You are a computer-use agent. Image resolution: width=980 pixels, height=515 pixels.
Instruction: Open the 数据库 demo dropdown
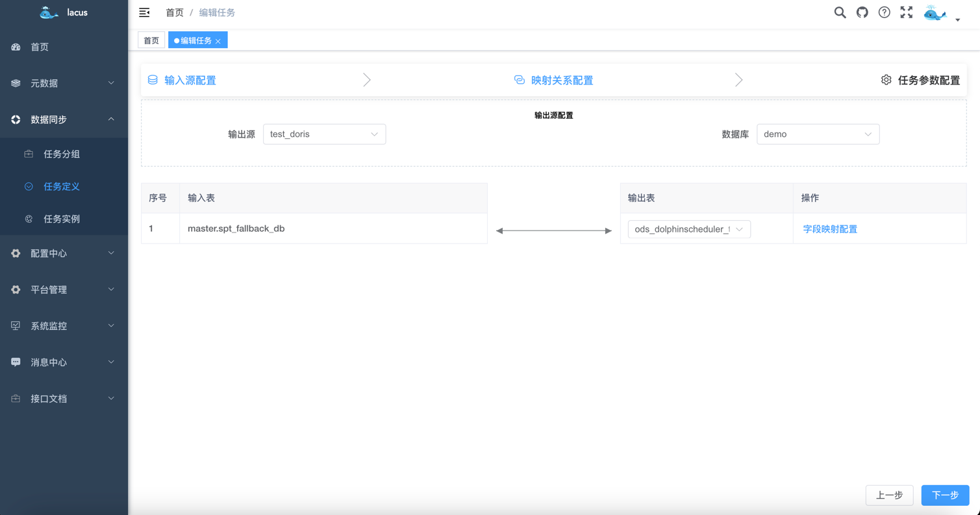point(818,134)
